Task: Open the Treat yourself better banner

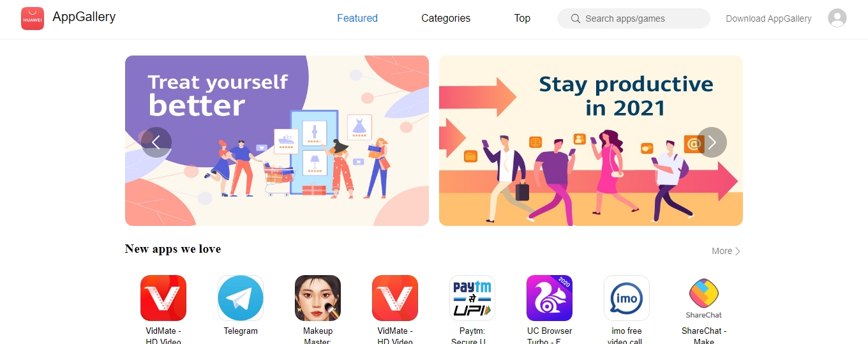Action: point(277,140)
